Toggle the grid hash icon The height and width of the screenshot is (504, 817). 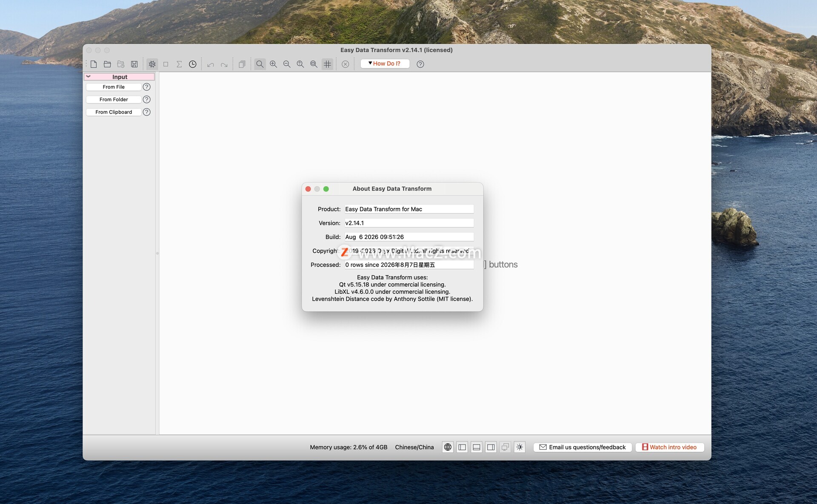(328, 64)
